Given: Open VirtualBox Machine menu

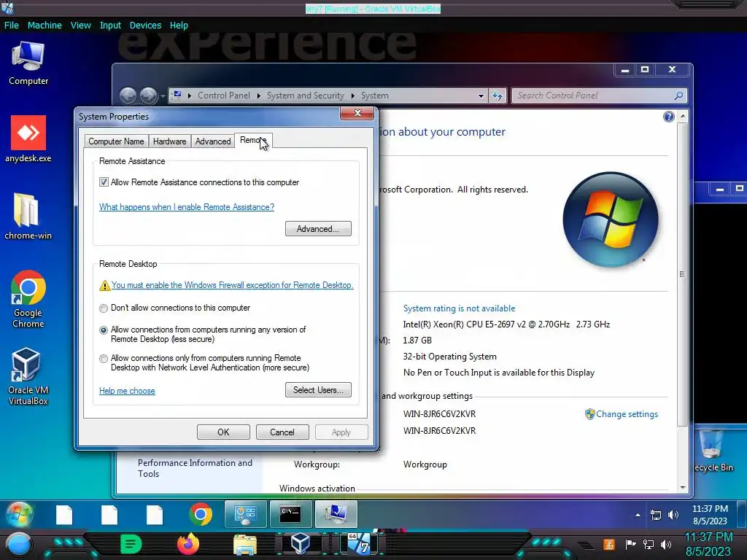Looking at the screenshot, I should (44, 26).
